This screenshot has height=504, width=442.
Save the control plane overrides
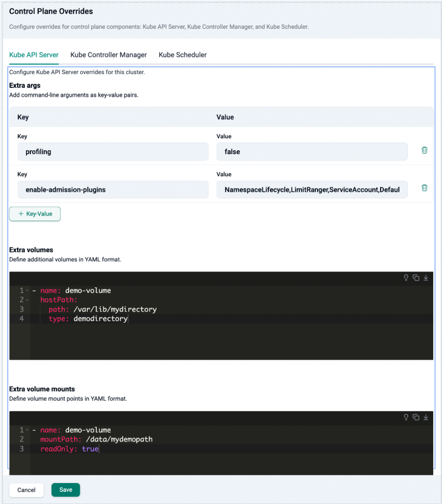click(65, 490)
